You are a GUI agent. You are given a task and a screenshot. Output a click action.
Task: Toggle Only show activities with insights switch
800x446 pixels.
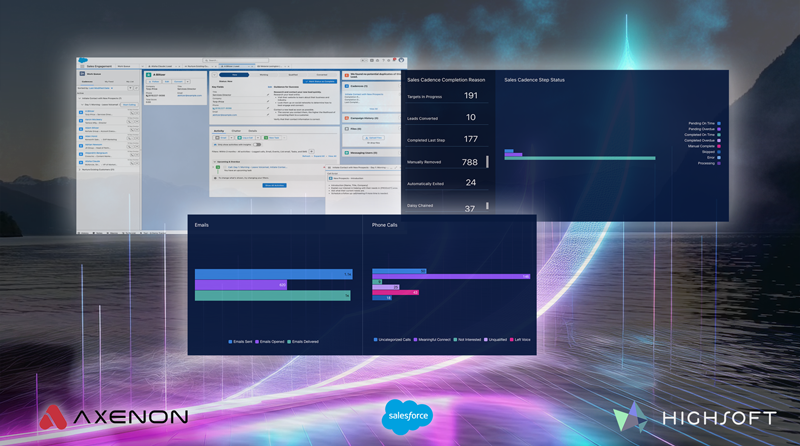pos(258,145)
